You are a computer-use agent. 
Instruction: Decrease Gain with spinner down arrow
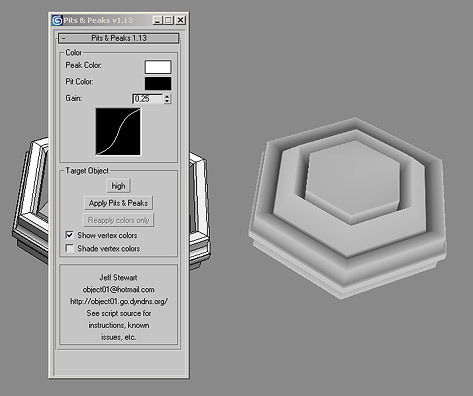pyautogui.click(x=167, y=101)
